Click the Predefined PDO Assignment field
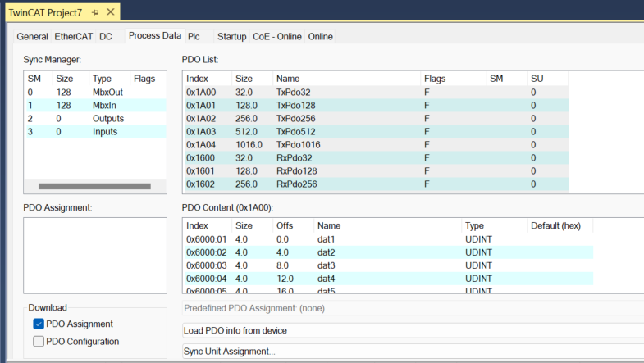This screenshot has width=644, height=363. pyautogui.click(x=413, y=308)
